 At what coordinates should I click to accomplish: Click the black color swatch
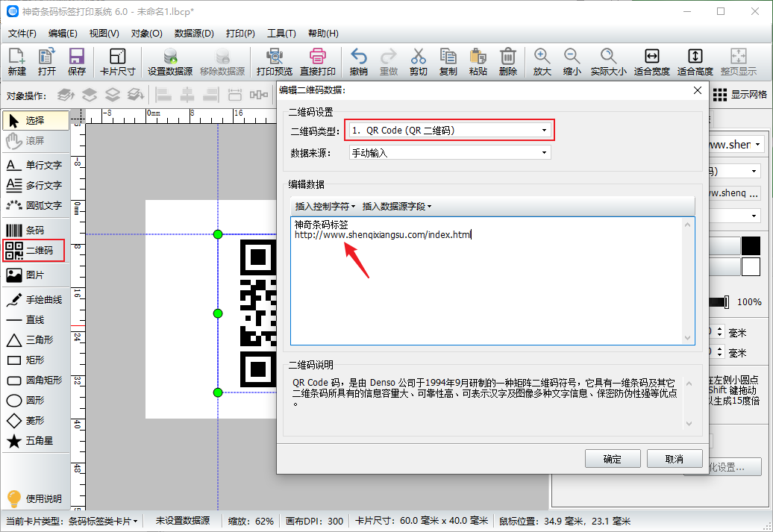coord(751,246)
